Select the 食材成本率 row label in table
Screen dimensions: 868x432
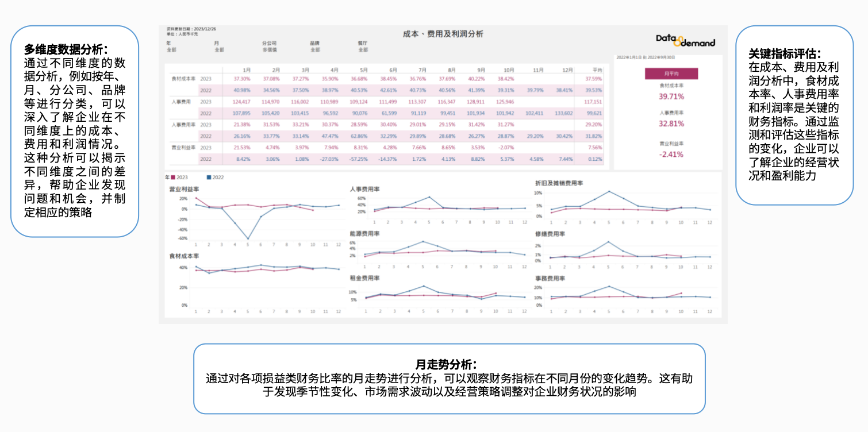coord(183,79)
